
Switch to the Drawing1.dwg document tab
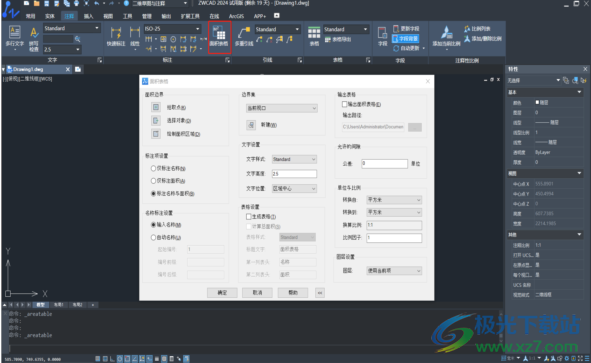39,69
